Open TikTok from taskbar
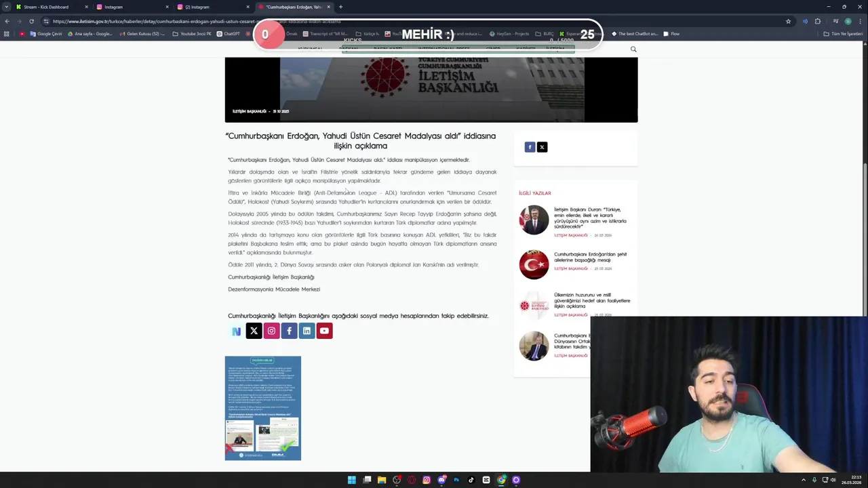Screen dimensions: 868x488 (x=471, y=480)
